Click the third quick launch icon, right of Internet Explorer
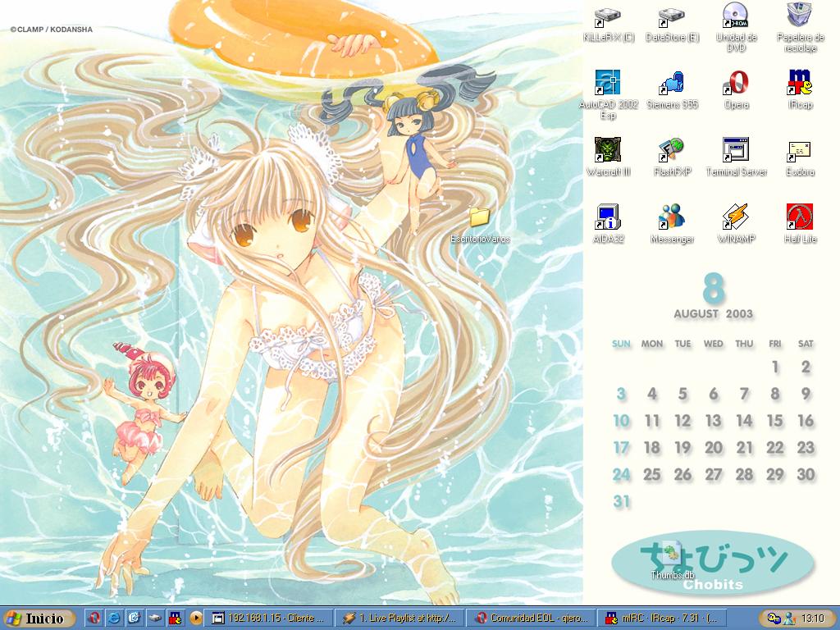 coord(134,619)
